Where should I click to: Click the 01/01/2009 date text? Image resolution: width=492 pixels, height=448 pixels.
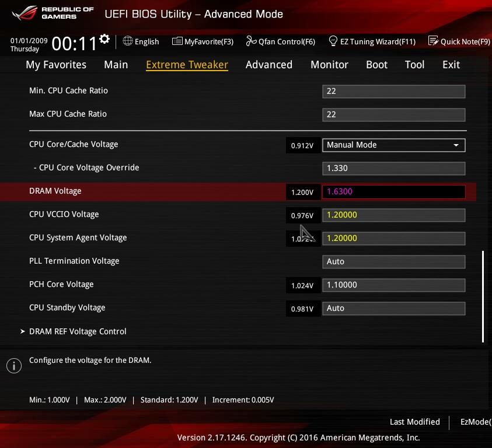tap(29, 41)
